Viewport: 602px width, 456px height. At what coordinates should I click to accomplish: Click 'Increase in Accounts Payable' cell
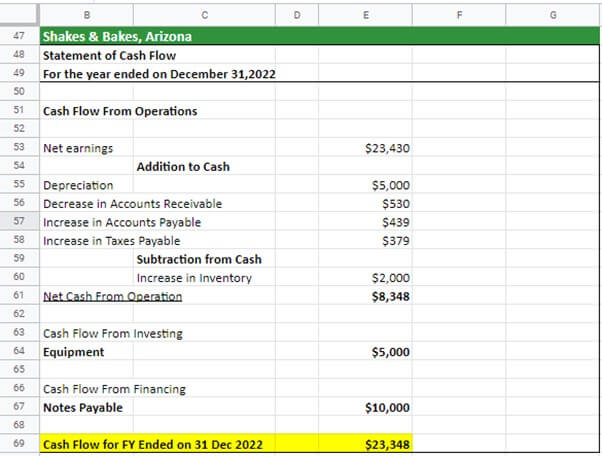tap(122, 222)
